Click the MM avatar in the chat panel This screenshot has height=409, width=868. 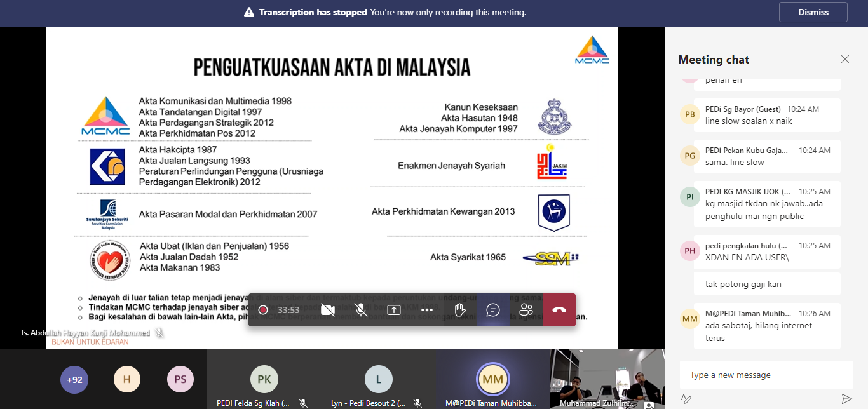[x=689, y=319]
